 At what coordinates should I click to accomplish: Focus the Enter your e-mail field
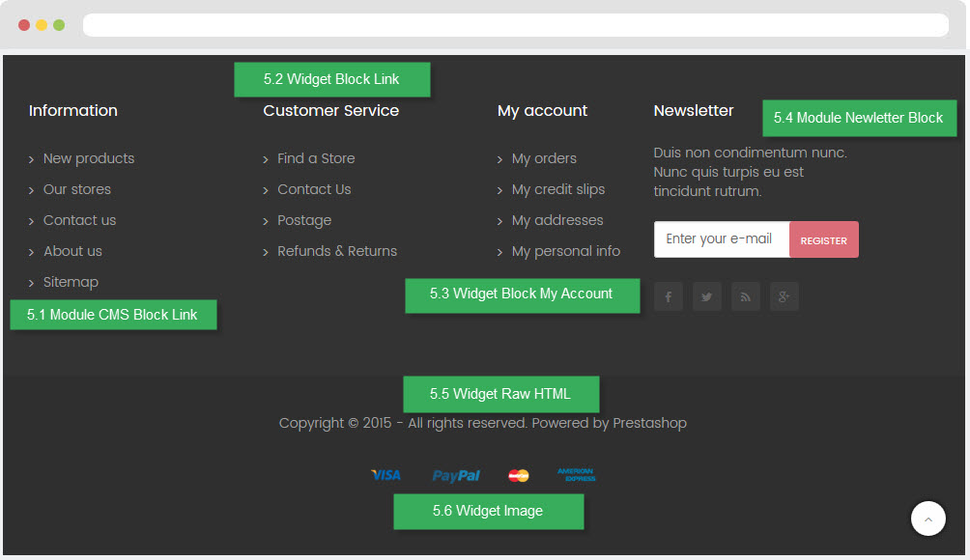coord(721,239)
